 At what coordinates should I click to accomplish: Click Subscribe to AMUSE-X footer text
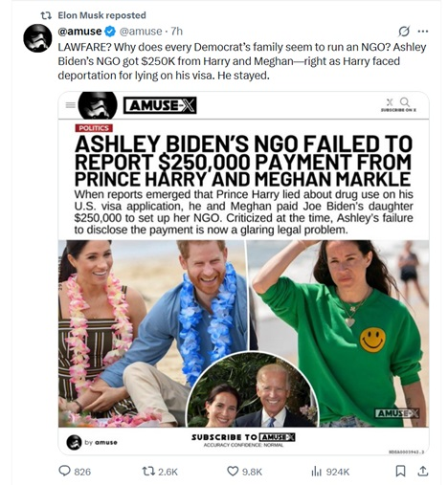click(243, 437)
